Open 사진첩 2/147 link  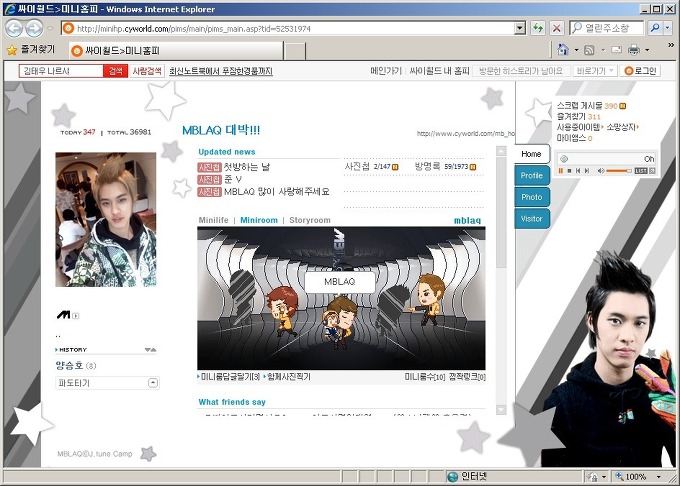tap(371, 166)
